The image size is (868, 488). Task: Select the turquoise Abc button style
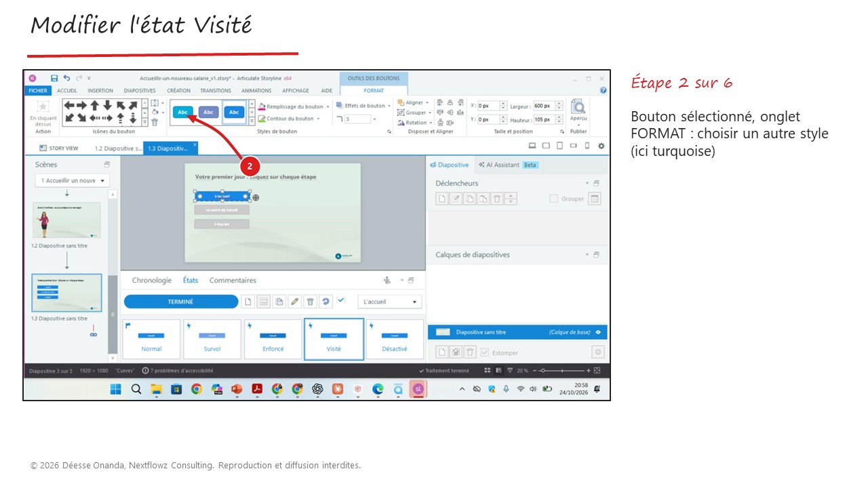183,112
